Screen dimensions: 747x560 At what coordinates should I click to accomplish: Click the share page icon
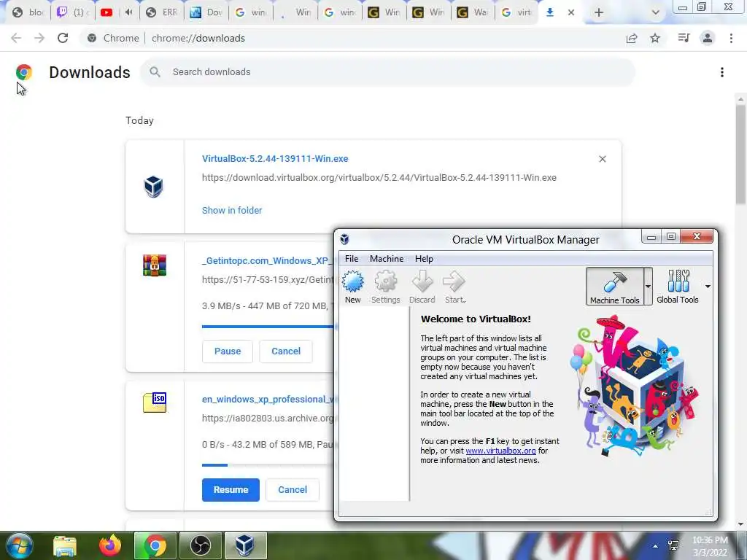(x=632, y=38)
